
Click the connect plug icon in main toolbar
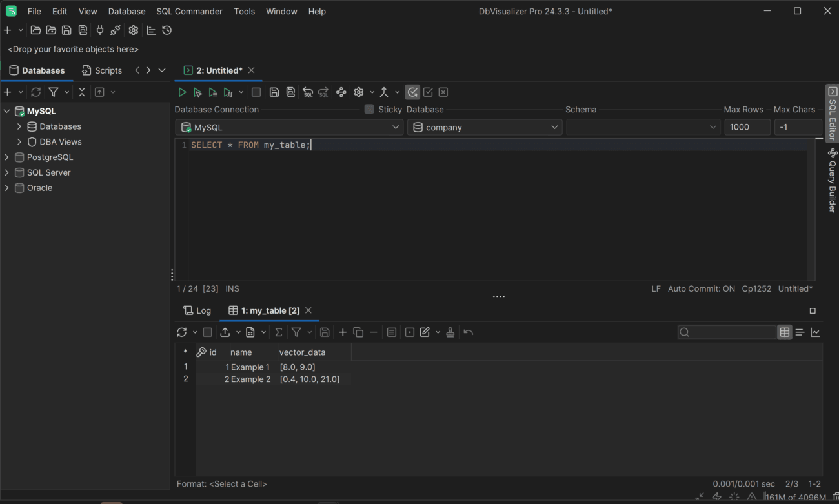tap(99, 30)
